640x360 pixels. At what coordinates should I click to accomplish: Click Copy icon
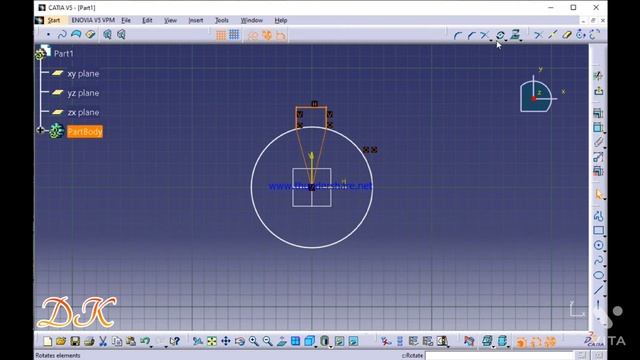(117, 341)
